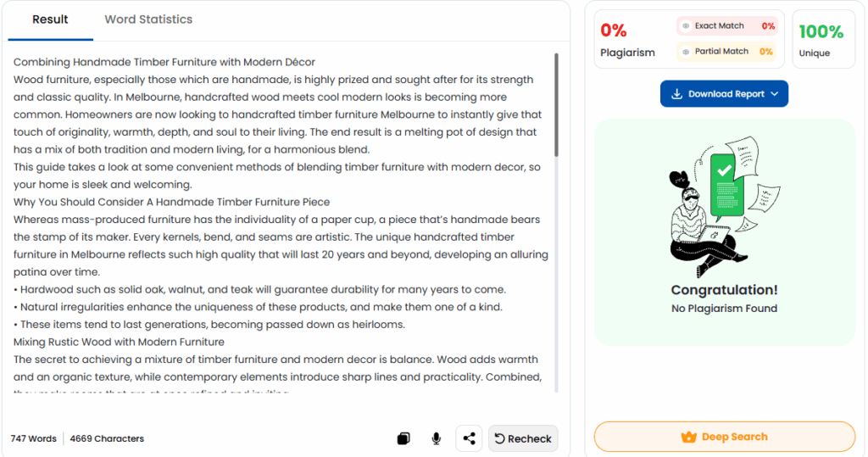Expand the Download Report chevron

coord(775,94)
